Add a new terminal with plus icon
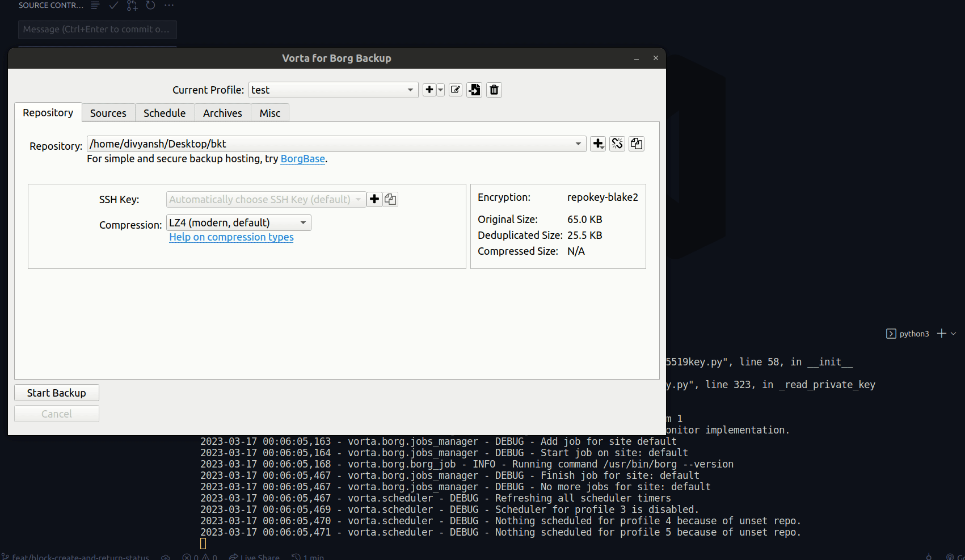 [942, 334]
